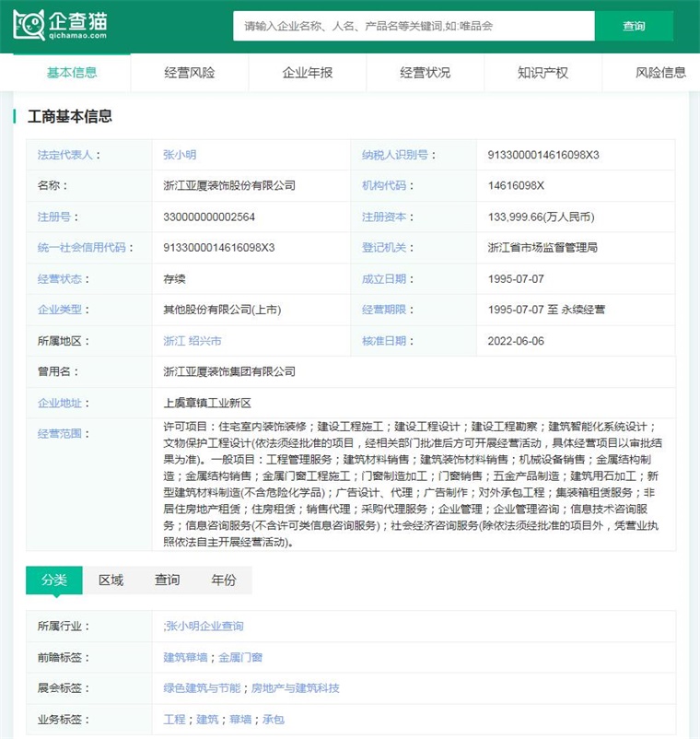Image resolution: width=700 pixels, height=739 pixels.
Task: Click the approval date 2022-06-06
Action: click(x=516, y=341)
